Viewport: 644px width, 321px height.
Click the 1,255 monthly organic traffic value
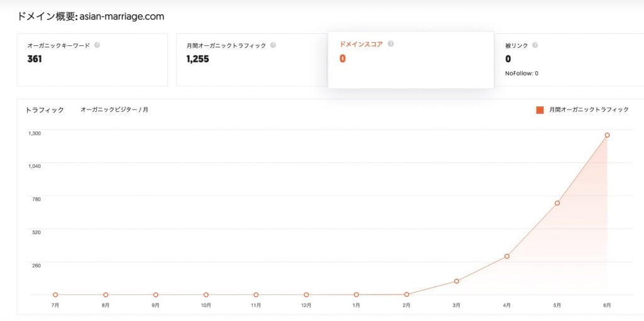197,59
